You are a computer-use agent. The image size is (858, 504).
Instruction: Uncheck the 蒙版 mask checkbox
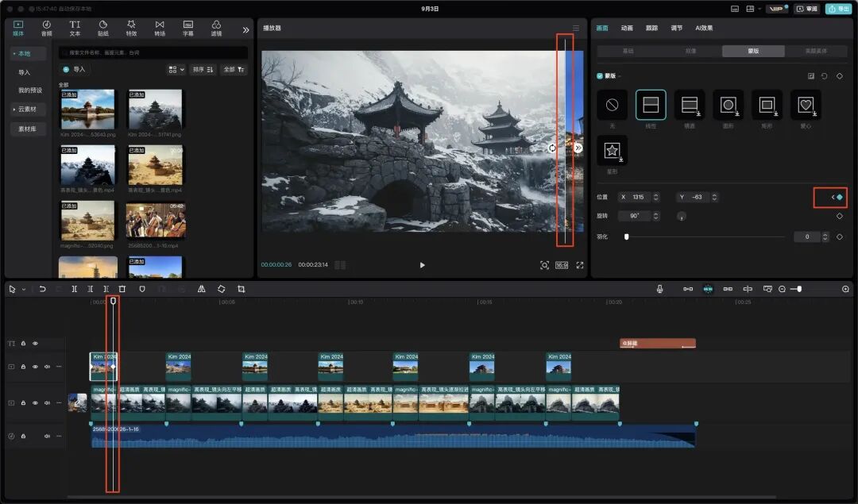click(x=600, y=76)
